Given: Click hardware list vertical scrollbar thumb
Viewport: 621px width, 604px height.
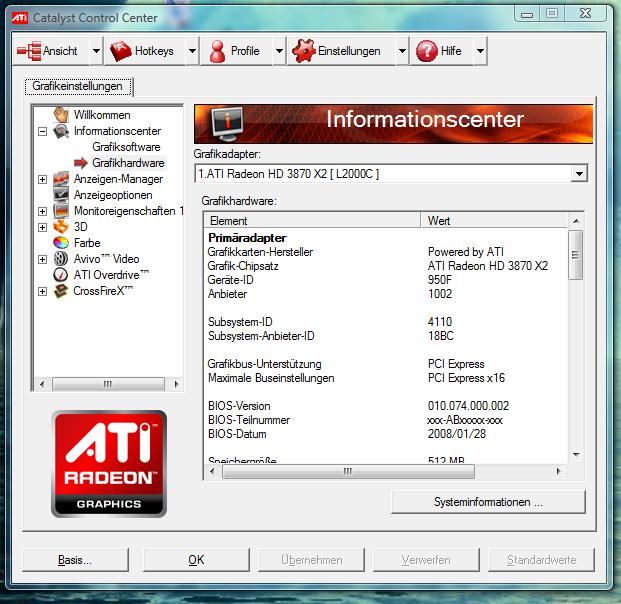Looking at the screenshot, I should (576, 255).
